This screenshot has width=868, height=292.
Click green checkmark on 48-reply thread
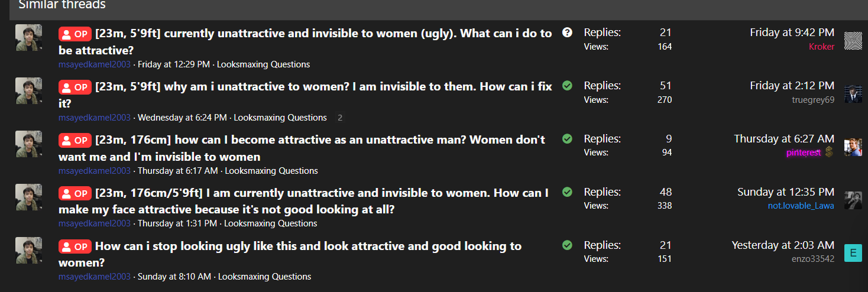click(567, 192)
